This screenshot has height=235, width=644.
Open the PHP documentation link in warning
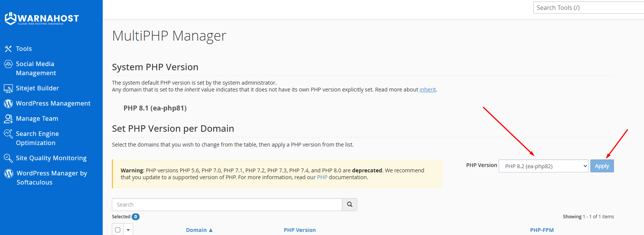pos(322,177)
